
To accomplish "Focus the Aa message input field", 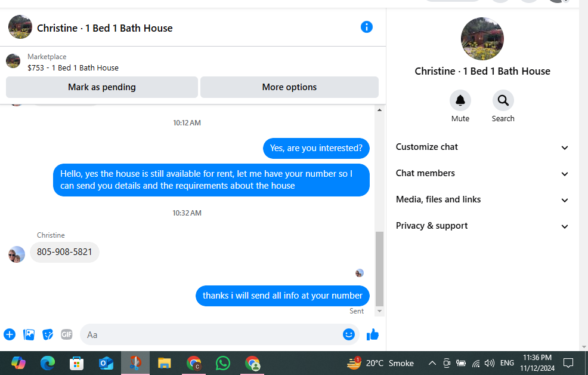I will tap(212, 334).
